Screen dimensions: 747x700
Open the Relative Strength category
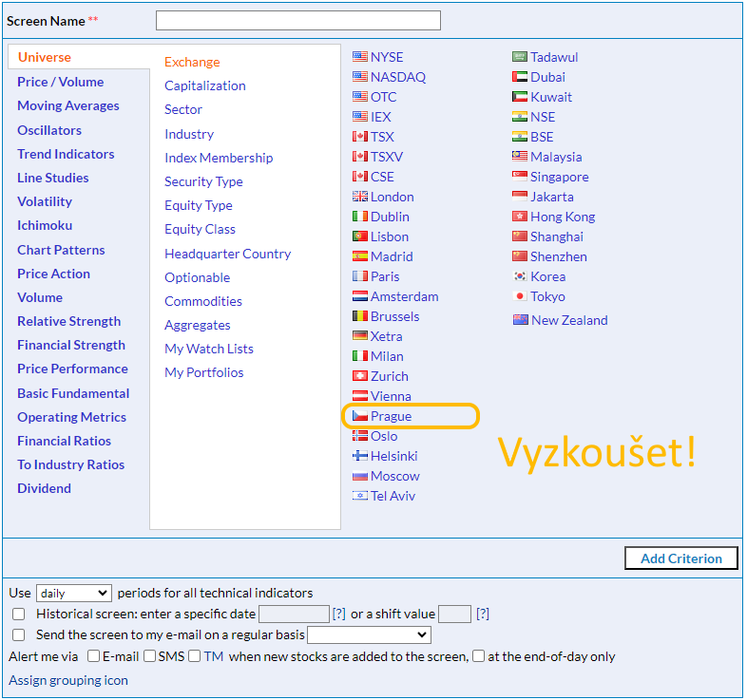coord(69,321)
